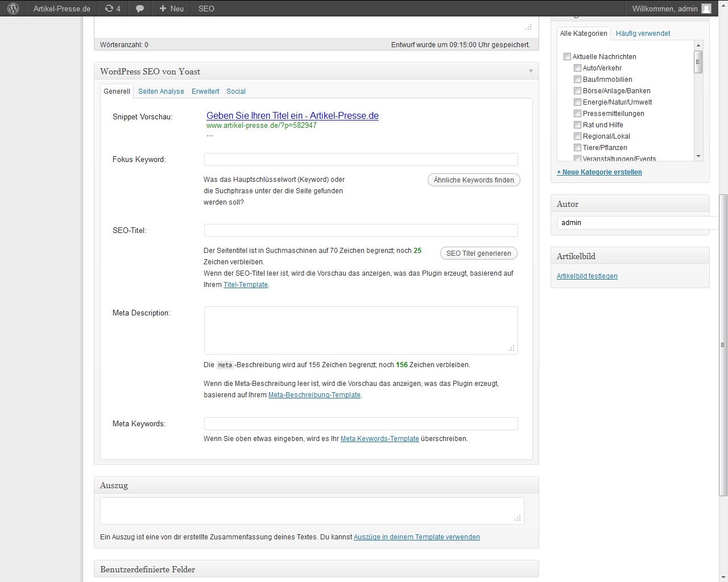Viewport: 728px width, 582px height.
Task: Click the Auszug panel header
Action: 316,485
